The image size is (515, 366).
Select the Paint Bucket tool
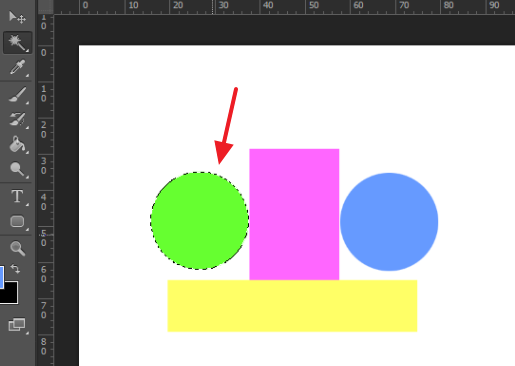(17, 145)
